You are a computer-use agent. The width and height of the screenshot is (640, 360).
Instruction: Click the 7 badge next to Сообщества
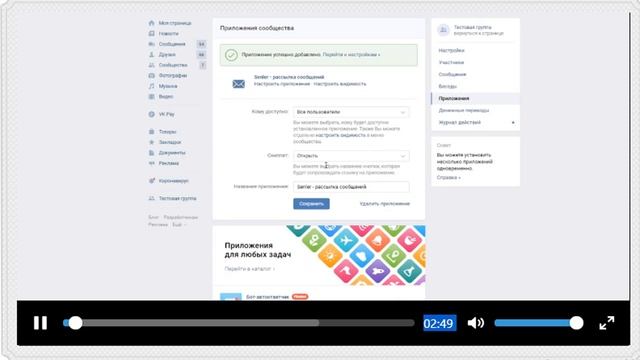pyautogui.click(x=202, y=65)
